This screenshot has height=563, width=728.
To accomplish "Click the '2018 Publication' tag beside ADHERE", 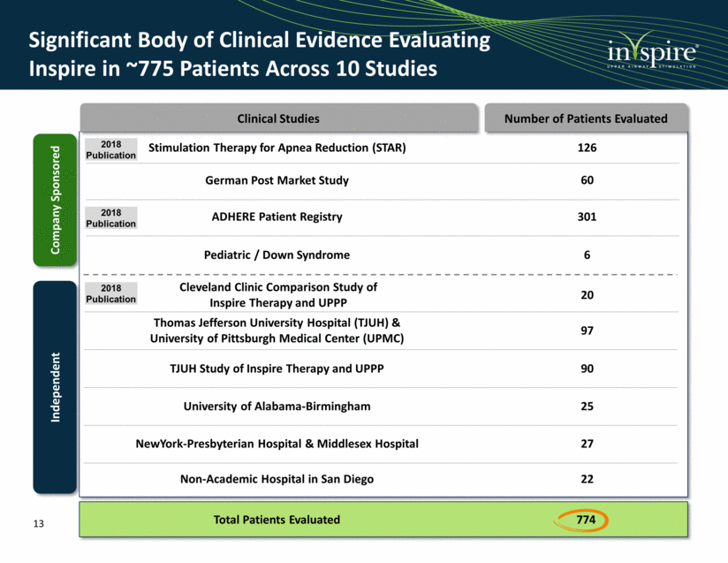I will [x=111, y=217].
